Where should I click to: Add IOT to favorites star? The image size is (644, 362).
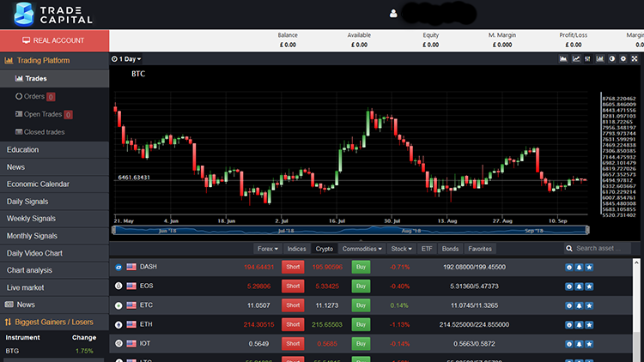[x=589, y=344]
